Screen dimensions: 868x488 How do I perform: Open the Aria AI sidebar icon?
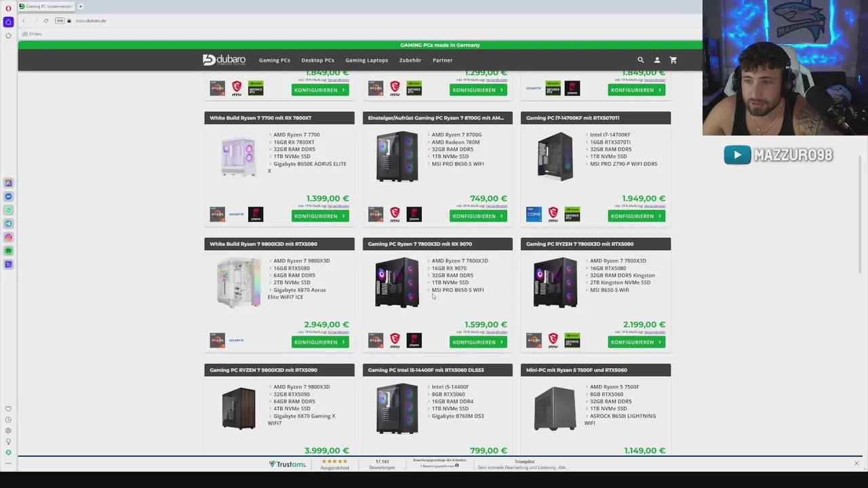pos(8,183)
